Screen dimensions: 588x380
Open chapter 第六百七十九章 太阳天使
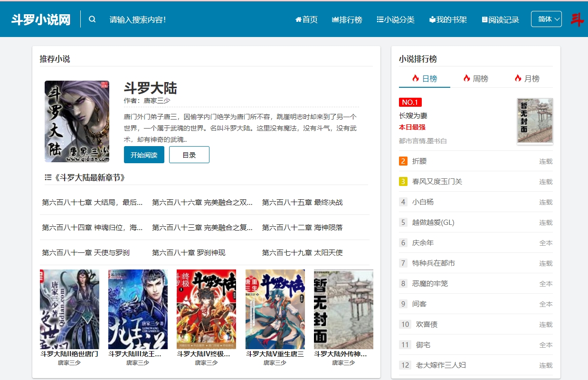tap(303, 252)
